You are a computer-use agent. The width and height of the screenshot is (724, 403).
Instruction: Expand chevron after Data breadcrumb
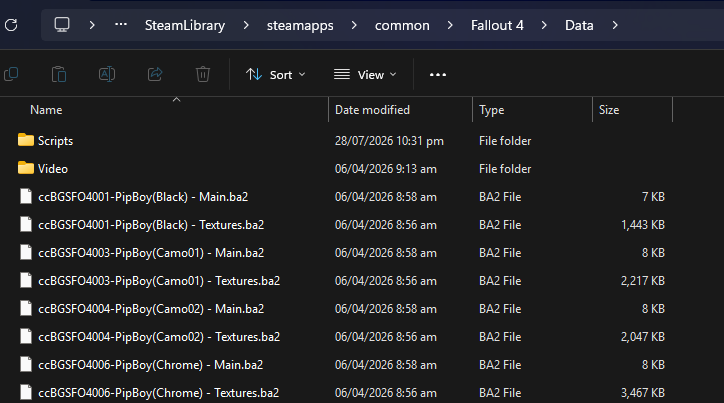click(x=615, y=25)
